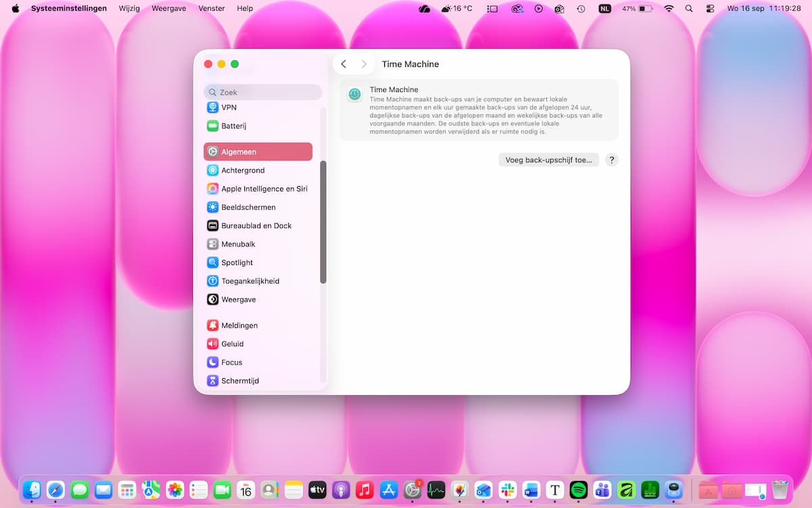This screenshot has width=812, height=508.
Task: Select Menubalk in the sidebar
Action: click(258, 244)
